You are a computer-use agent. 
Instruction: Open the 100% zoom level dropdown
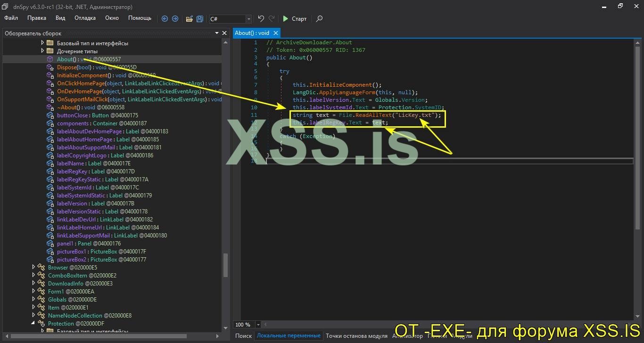(x=258, y=325)
